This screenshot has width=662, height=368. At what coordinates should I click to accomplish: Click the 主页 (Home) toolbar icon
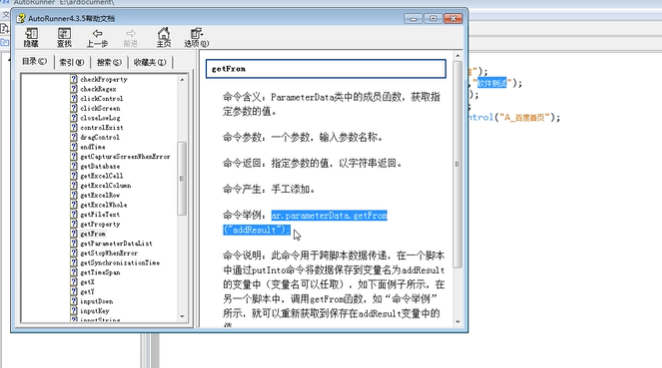click(164, 37)
